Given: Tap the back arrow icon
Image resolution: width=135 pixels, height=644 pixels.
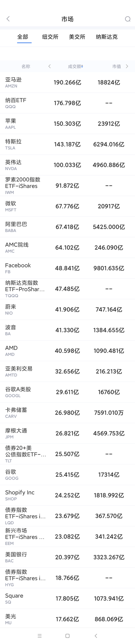Looking at the screenshot, I should (8, 19).
